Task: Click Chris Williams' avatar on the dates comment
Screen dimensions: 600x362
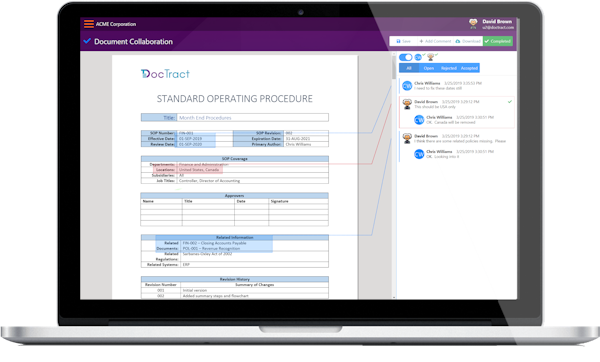Action: pos(407,86)
